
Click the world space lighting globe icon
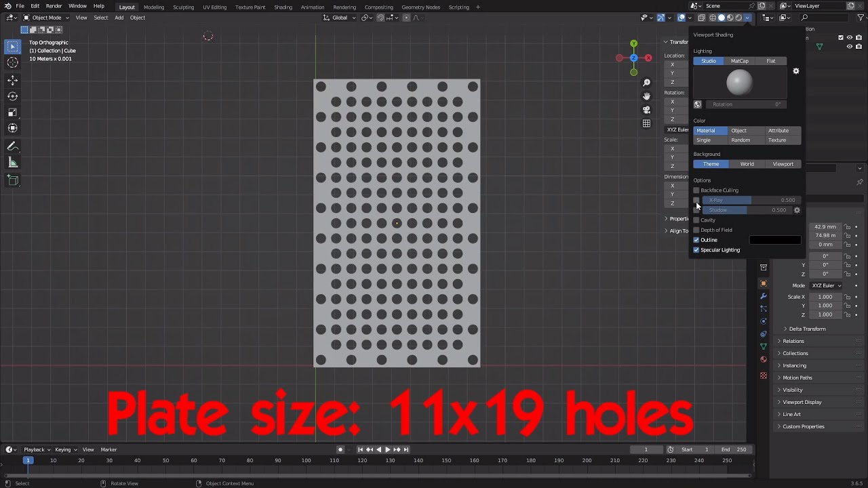coord(698,104)
